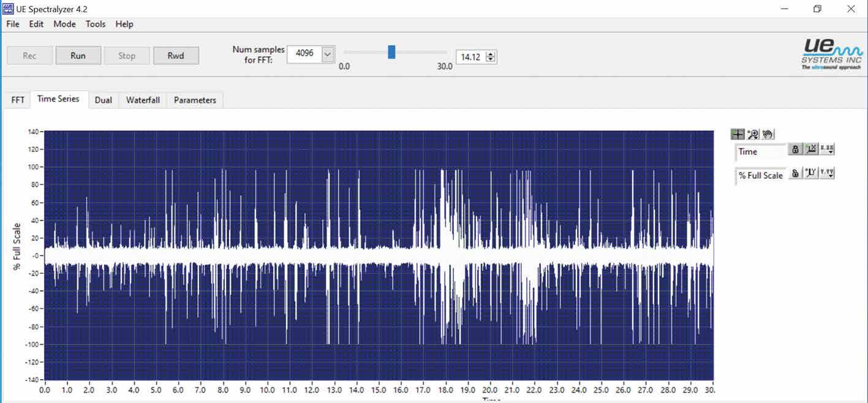Click the Stop button

pyautogui.click(x=127, y=56)
